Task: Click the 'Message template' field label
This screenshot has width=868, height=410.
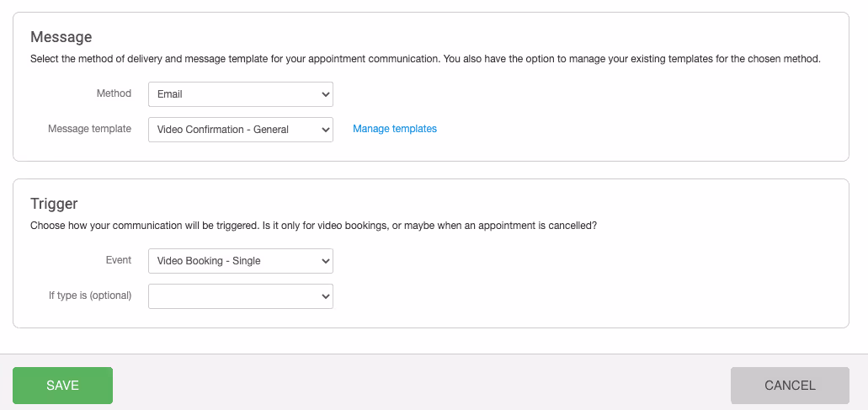Action: [x=89, y=129]
